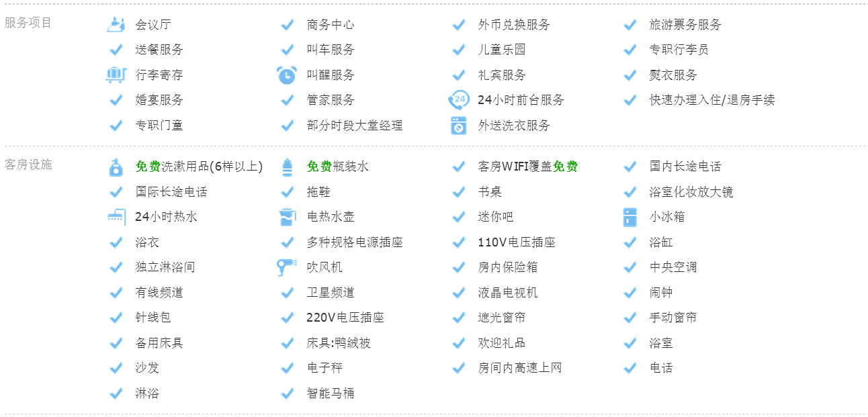Click the 客房WIFI覆盖免费 label
The width and height of the screenshot is (868, 417).
pyautogui.click(x=528, y=167)
